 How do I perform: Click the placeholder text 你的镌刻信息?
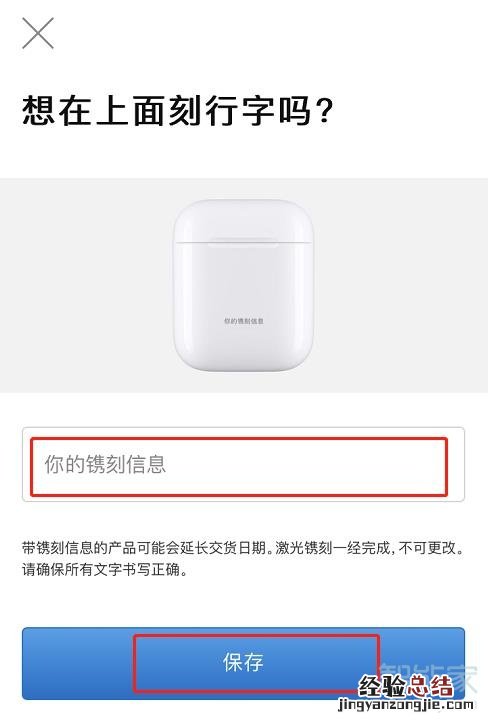[x=105, y=464]
